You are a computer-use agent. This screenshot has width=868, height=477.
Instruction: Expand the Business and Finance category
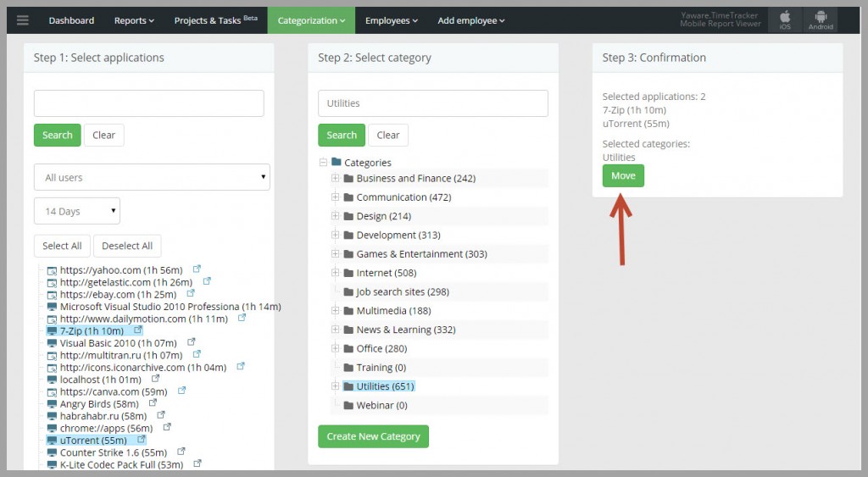[x=335, y=178]
